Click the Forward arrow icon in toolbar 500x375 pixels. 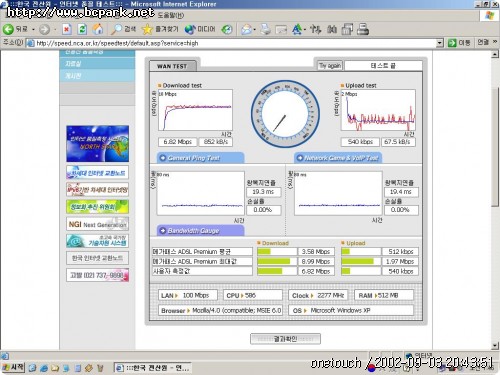(44, 30)
